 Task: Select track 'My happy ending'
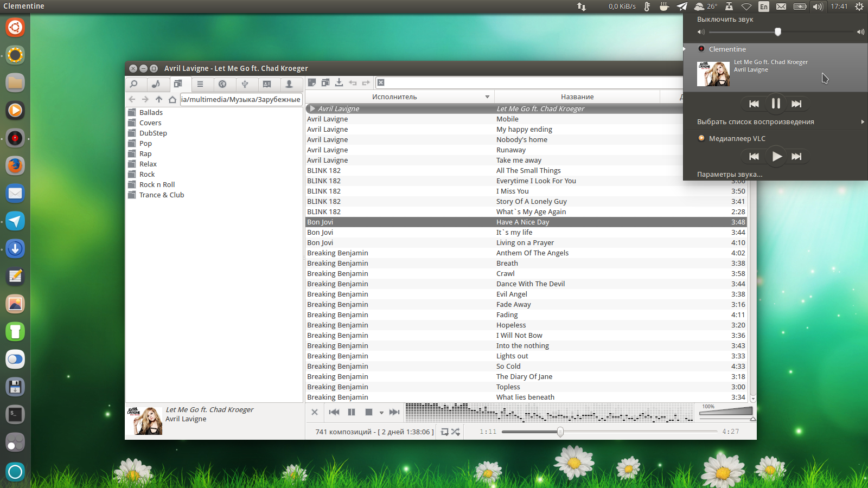click(x=524, y=129)
